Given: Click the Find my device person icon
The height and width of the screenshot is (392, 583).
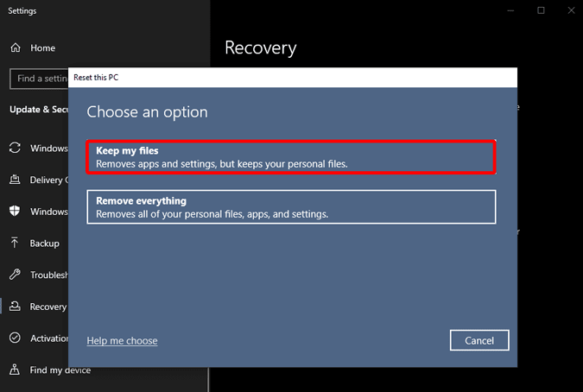Looking at the screenshot, I should pos(15,370).
